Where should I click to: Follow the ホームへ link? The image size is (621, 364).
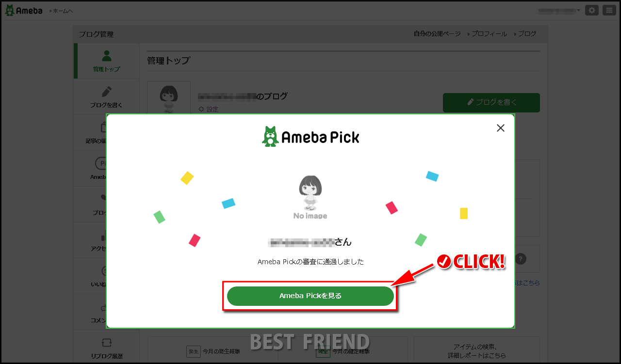pyautogui.click(x=62, y=11)
